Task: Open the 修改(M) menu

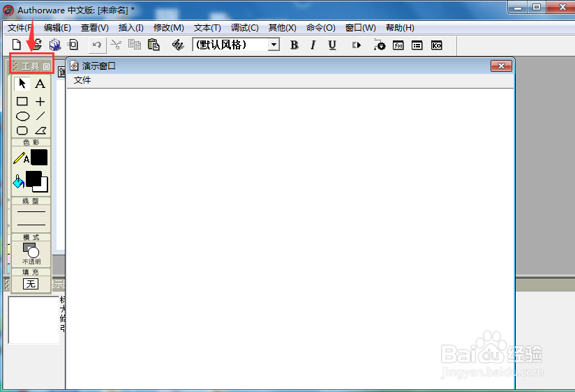Action: [x=169, y=28]
